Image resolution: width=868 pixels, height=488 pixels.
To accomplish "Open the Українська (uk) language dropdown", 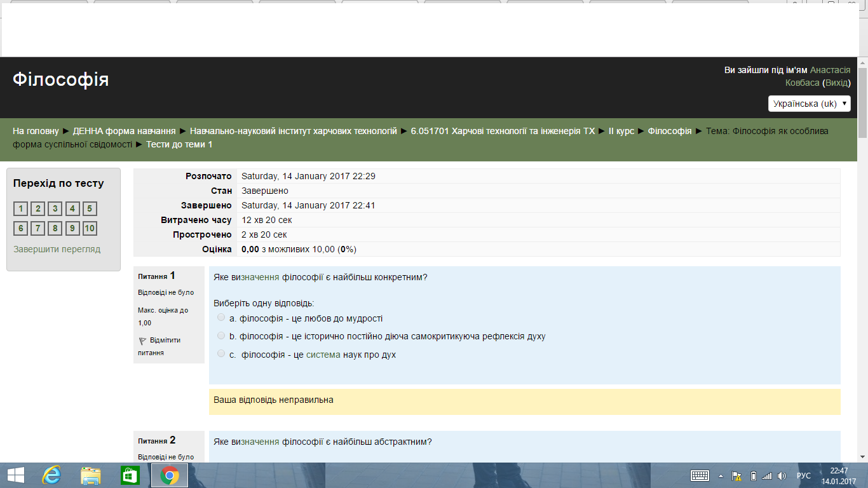I will [x=809, y=104].
